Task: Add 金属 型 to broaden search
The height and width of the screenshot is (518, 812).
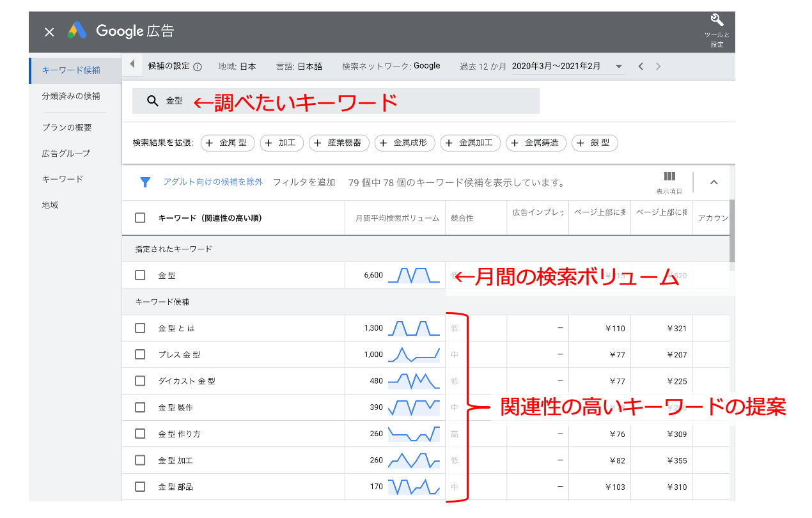Action: (x=228, y=143)
